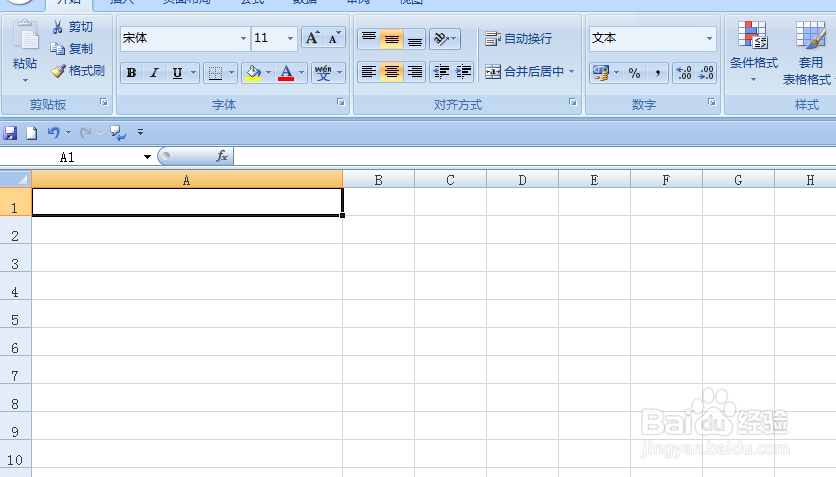Toggle italic formatting
This screenshot has width=836, height=477.
(x=155, y=73)
